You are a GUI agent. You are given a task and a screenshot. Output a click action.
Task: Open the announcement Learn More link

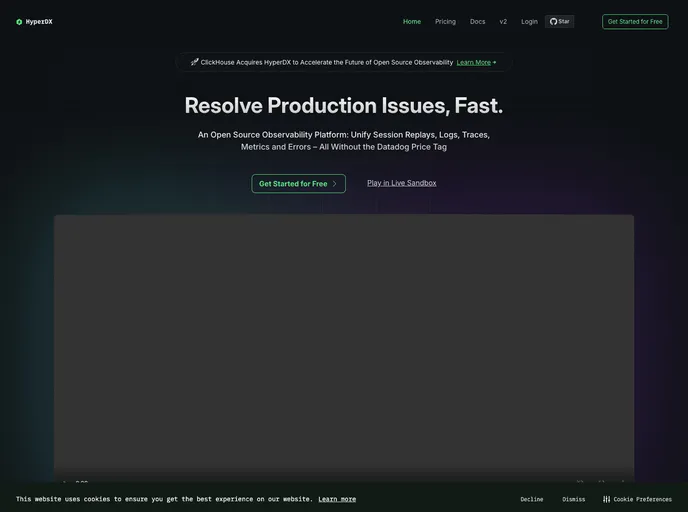point(476,62)
